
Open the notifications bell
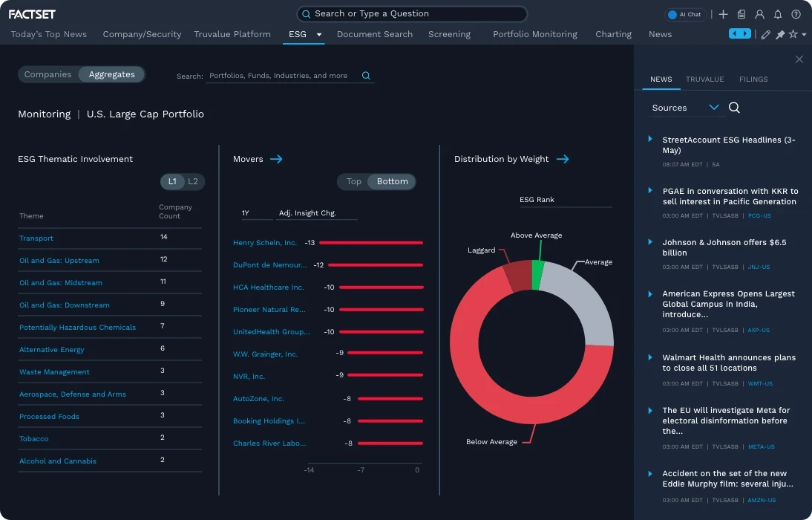tap(777, 14)
